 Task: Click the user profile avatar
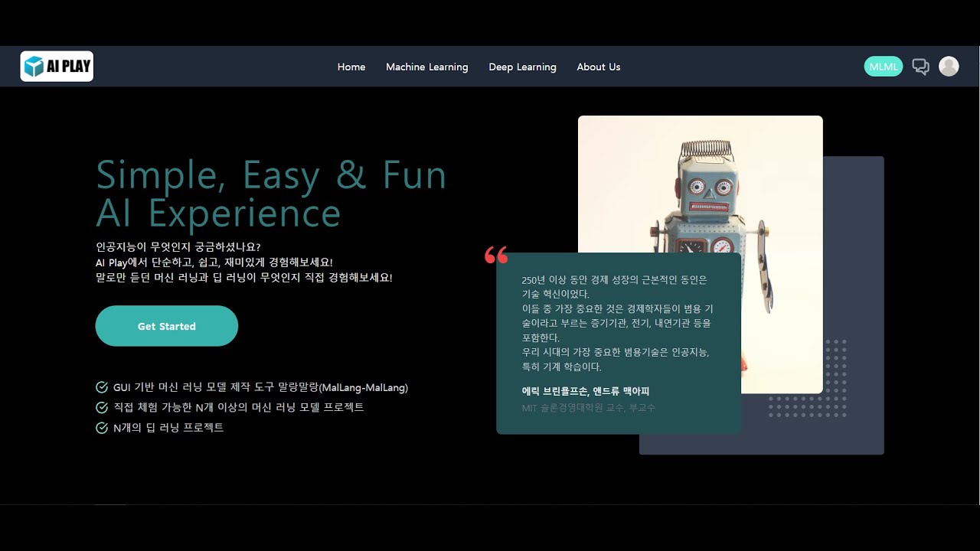tap(949, 67)
